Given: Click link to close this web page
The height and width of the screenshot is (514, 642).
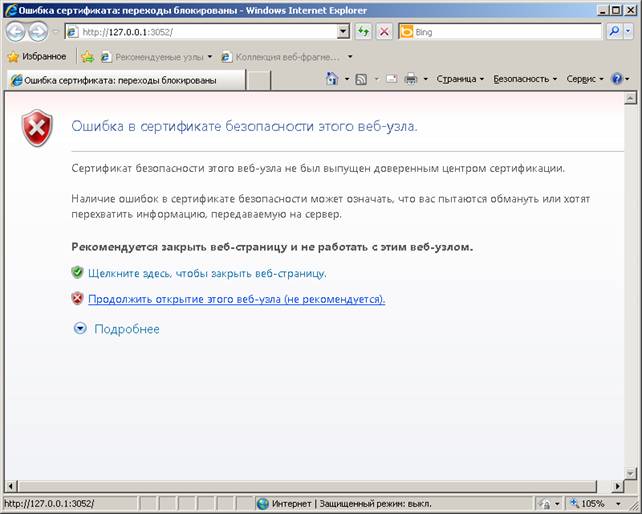Looking at the screenshot, I should pos(207,273).
